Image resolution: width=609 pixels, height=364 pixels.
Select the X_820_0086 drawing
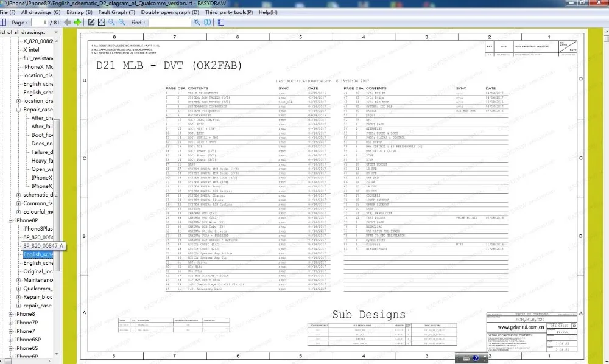click(x=38, y=41)
